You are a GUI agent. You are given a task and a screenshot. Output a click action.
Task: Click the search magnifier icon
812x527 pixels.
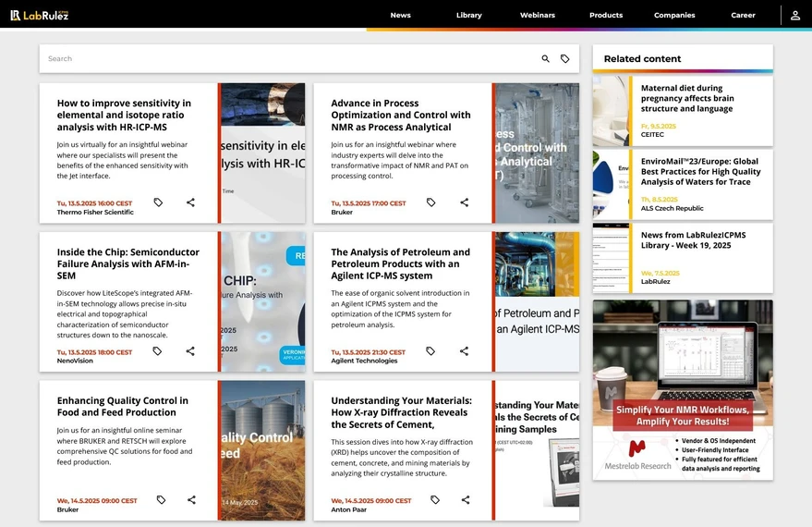(x=545, y=58)
